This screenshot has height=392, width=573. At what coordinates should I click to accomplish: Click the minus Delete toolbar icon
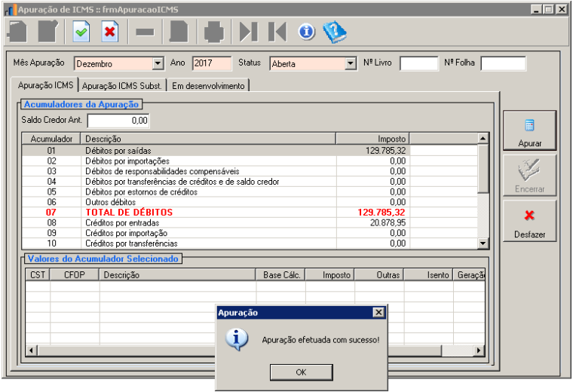[145, 32]
